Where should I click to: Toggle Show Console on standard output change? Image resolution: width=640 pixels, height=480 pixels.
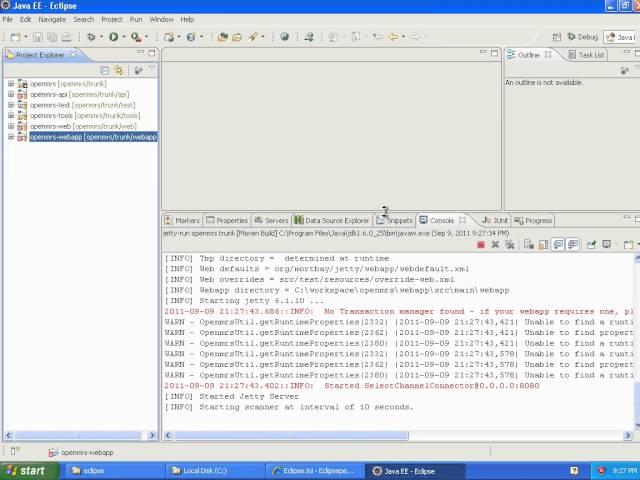click(x=558, y=244)
